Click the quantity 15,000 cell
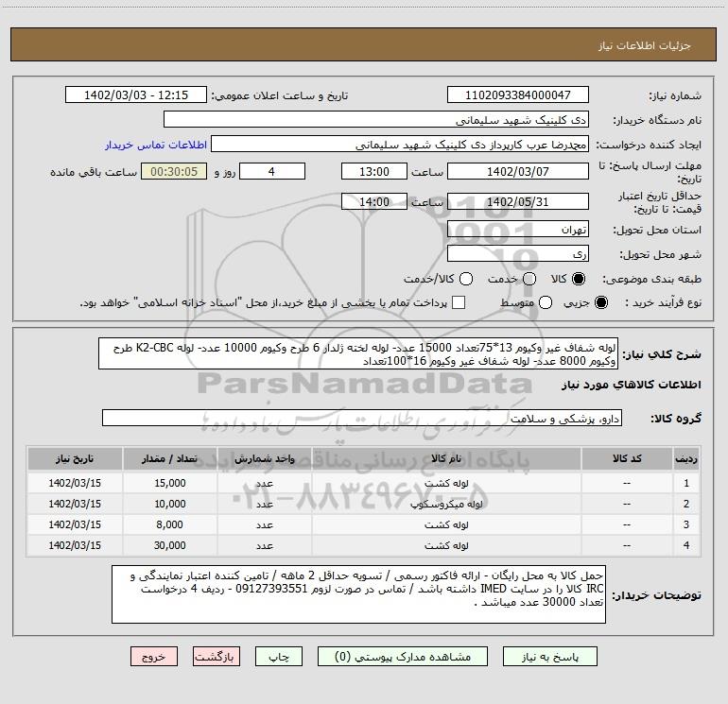Screen dimensions: 728x704 point(169,483)
